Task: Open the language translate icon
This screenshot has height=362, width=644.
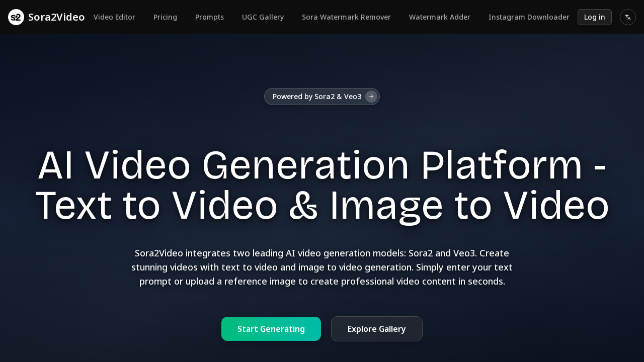Action: [627, 17]
